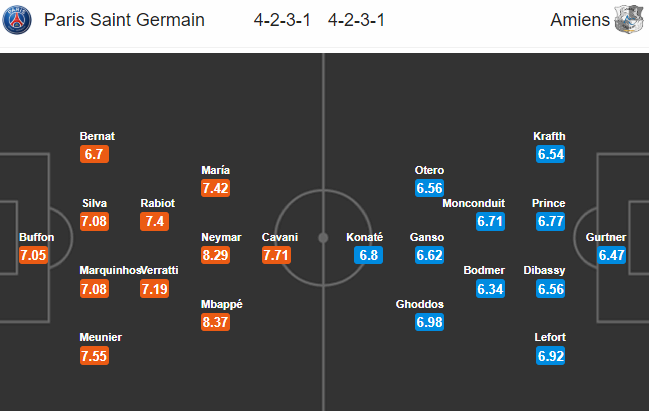The height and width of the screenshot is (411, 649).
Task: Click Krafth's 6.54 rating badge
Action: [550, 154]
